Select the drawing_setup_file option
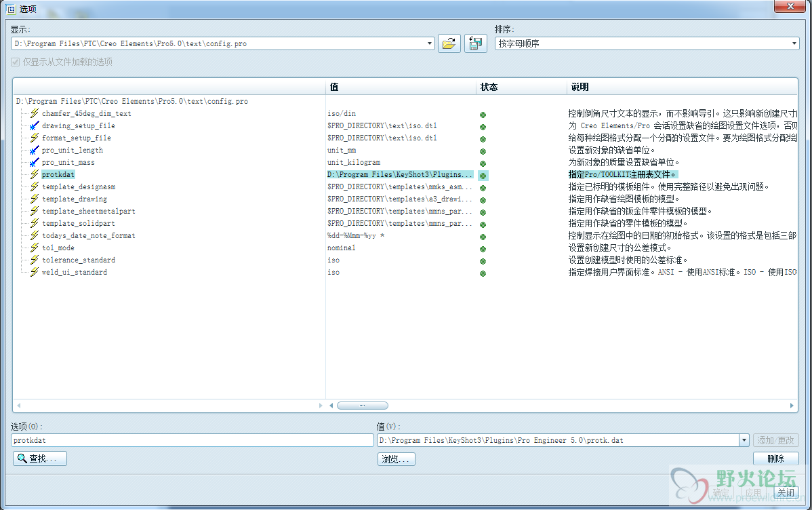 79,125
